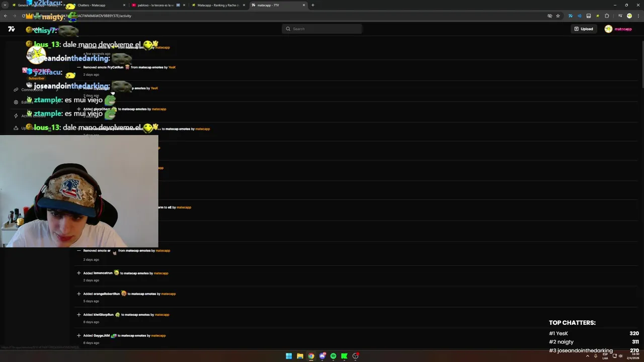Open the OBS icon in the taskbar
Image resolution: width=644 pixels, height=362 pixels.
(355, 356)
